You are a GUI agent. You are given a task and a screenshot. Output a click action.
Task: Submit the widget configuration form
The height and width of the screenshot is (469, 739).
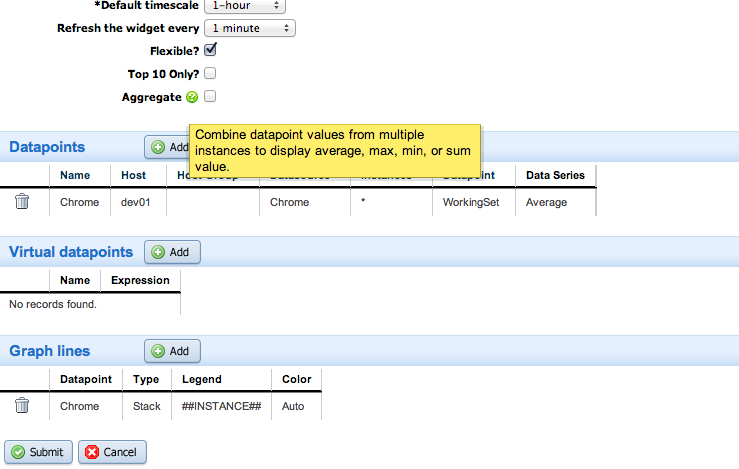pyautogui.click(x=37, y=452)
